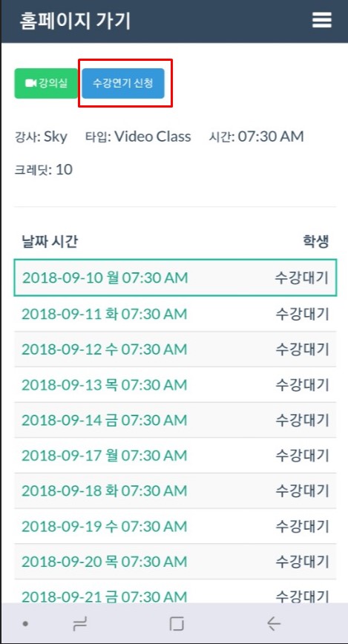Viewport: 348px width, 644px height.
Task: Tap the small dot in navigation bar
Action: [25, 624]
